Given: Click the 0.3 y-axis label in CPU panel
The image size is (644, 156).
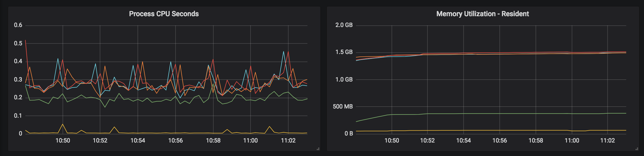Looking at the screenshot, I should [18, 80].
